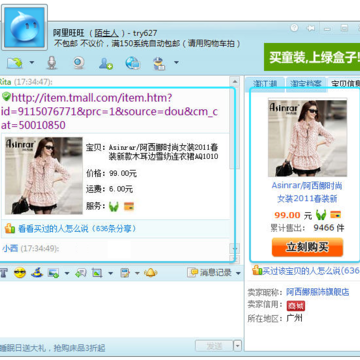The image size is (360, 360).
Task: Open dropdown arrow next to send file icon
Action: pyautogui.click(x=32, y=62)
